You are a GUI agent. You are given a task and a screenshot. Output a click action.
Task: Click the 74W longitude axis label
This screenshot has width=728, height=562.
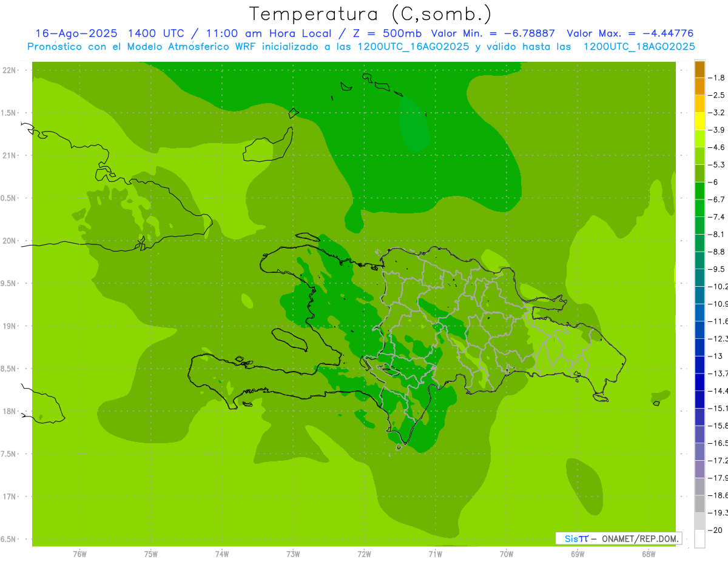pos(221,554)
